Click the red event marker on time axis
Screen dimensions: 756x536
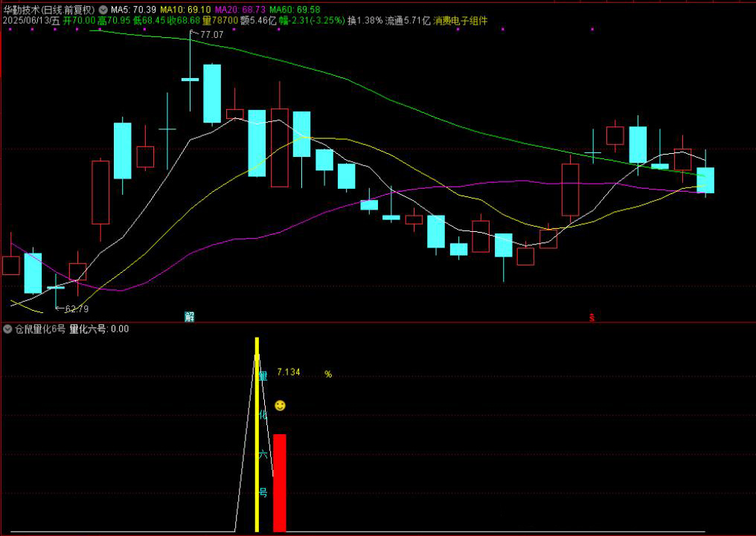(592, 317)
